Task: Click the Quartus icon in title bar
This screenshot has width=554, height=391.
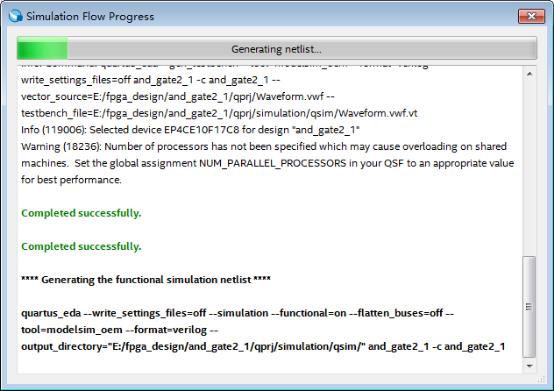Action: tap(16, 16)
